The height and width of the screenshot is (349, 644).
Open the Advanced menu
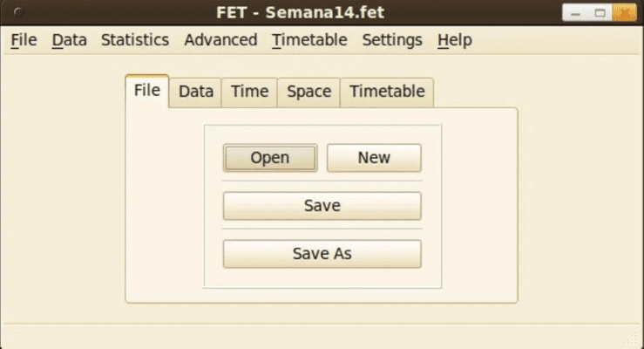[x=220, y=40]
